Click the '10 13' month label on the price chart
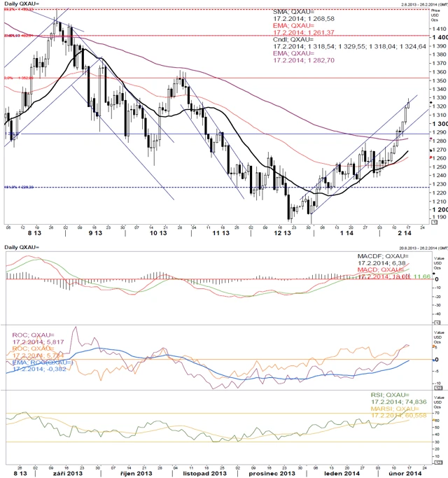The width and height of the screenshot is (448, 478). 158,233
